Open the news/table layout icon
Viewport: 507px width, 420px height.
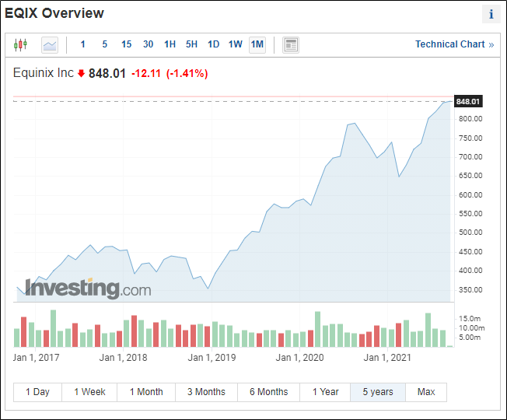tap(291, 45)
